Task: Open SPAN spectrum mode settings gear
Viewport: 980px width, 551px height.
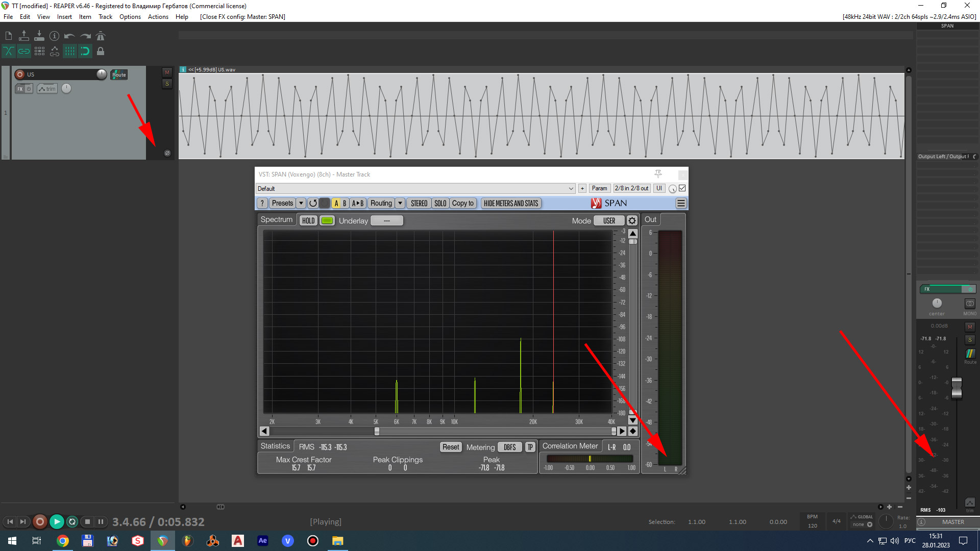Action: click(x=632, y=221)
